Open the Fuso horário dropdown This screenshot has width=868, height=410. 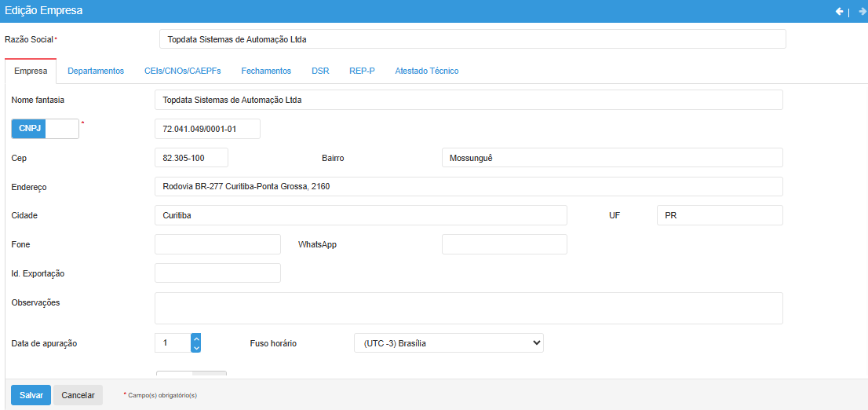[x=448, y=343]
